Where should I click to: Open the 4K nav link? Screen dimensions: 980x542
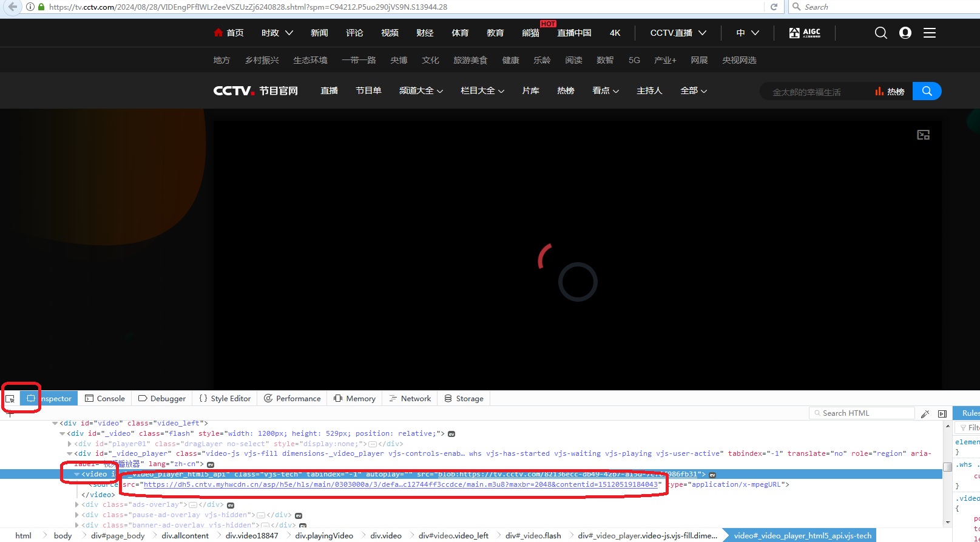click(x=615, y=33)
